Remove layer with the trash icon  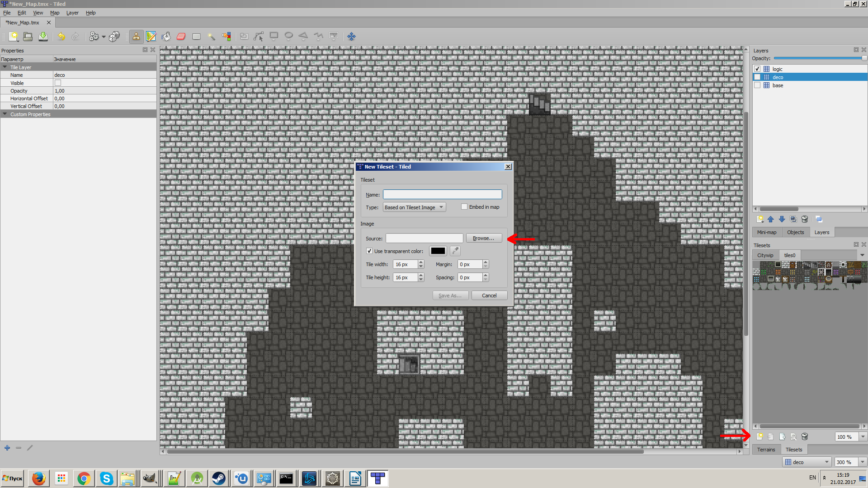(x=804, y=219)
